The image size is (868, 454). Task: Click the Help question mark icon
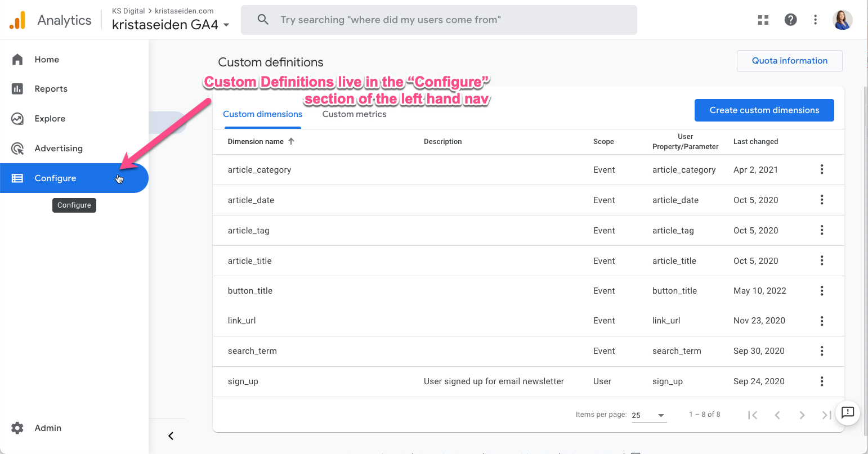click(790, 20)
